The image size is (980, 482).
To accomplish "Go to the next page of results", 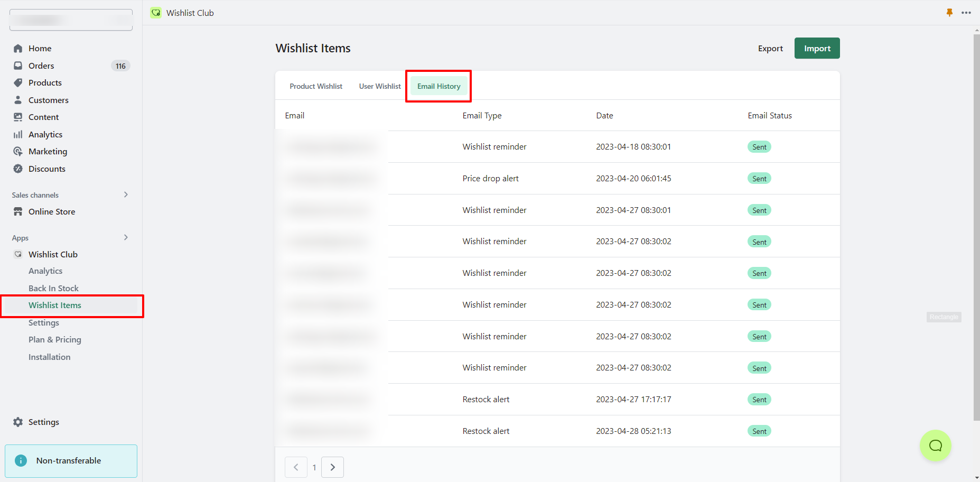I will coord(332,467).
